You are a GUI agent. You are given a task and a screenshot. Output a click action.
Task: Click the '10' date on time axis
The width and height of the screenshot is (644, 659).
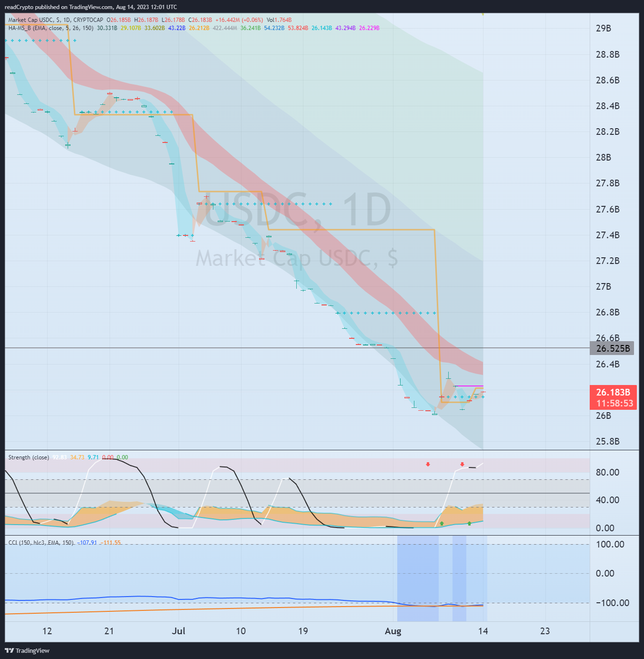(x=241, y=631)
